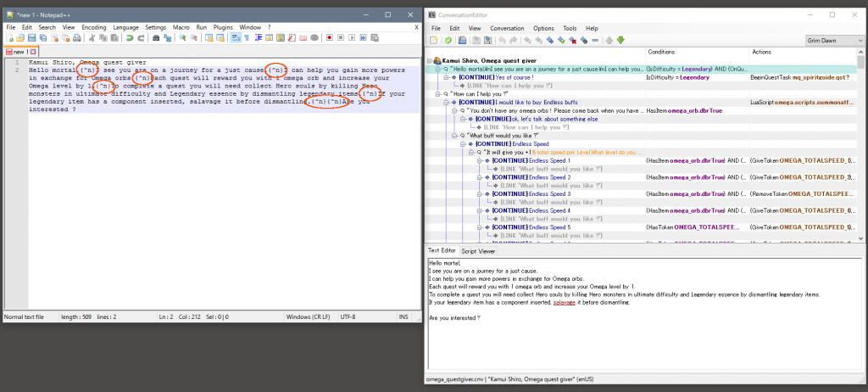Collapse the 'How can I help you ?' question node

tap(438, 93)
